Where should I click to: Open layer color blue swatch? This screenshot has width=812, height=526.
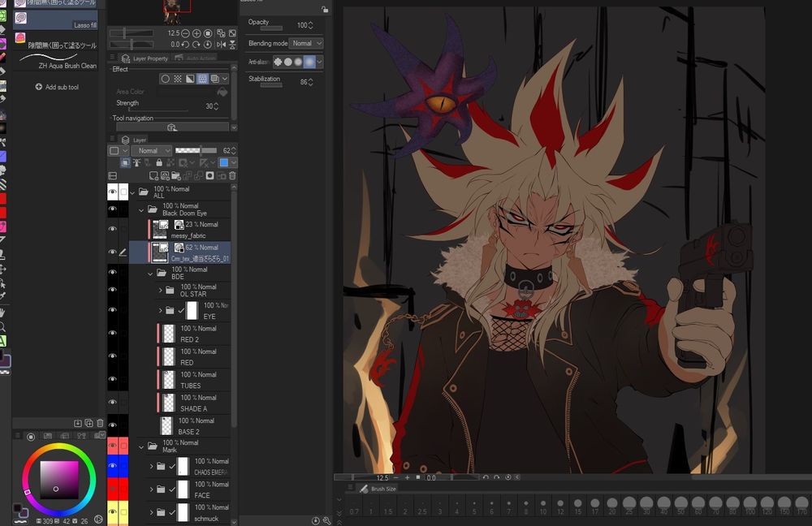click(x=224, y=162)
